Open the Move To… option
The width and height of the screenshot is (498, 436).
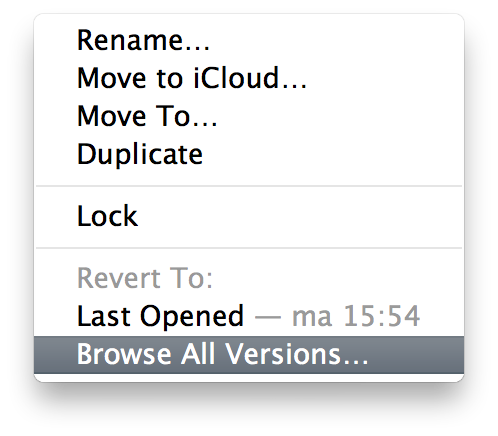249,116
